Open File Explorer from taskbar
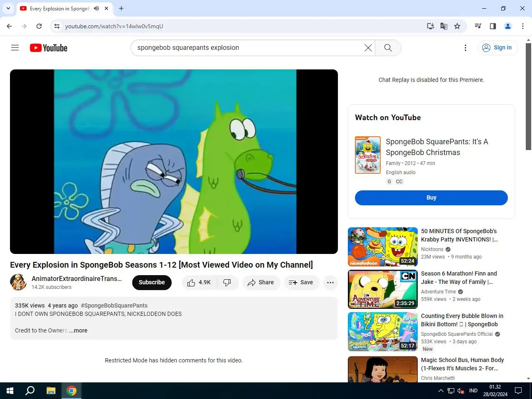 (51, 391)
